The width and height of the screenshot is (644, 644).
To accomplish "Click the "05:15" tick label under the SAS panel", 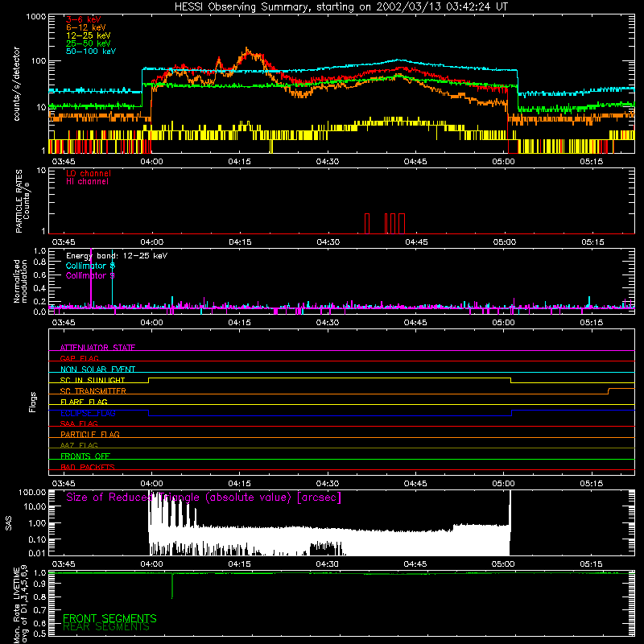I will (x=591, y=564).
